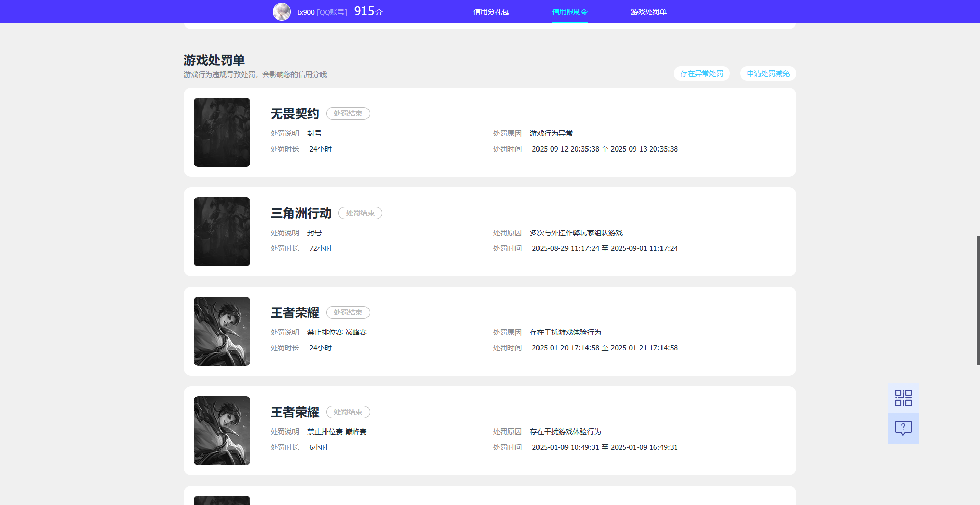Click the time range starting 2025-08-29 11:17:24
This screenshot has width=980, height=505.
tap(605, 248)
